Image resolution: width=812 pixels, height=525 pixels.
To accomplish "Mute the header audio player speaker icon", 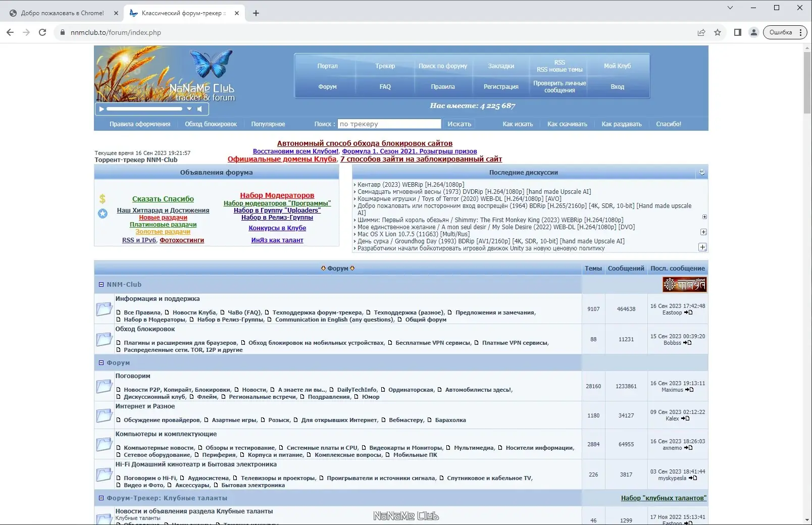I will pyautogui.click(x=200, y=109).
